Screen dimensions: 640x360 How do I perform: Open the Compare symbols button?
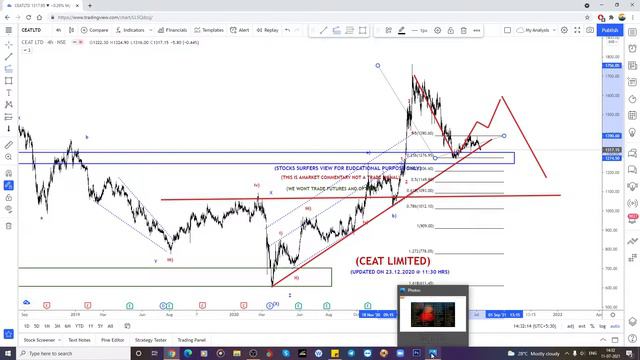pyautogui.click(x=95, y=30)
